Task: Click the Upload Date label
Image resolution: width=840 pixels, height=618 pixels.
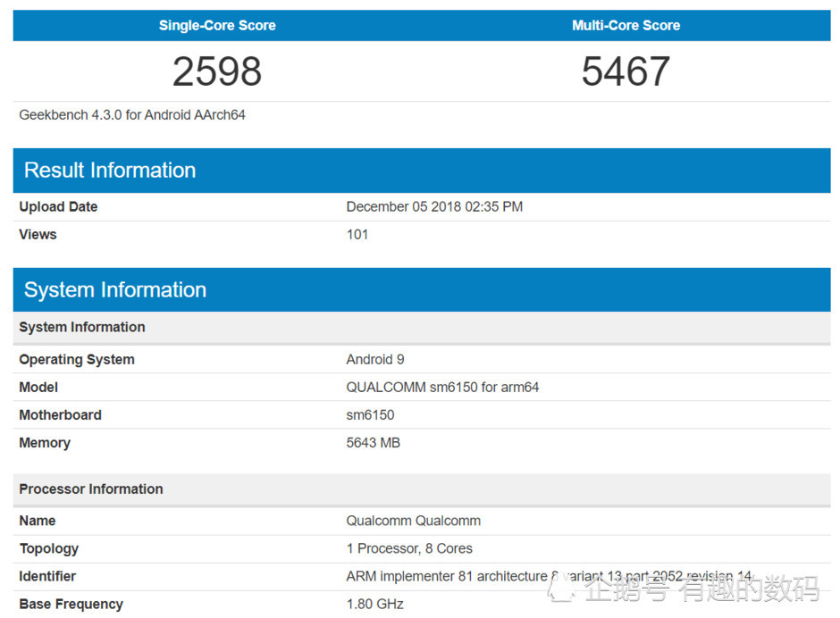Action: tap(58, 206)
